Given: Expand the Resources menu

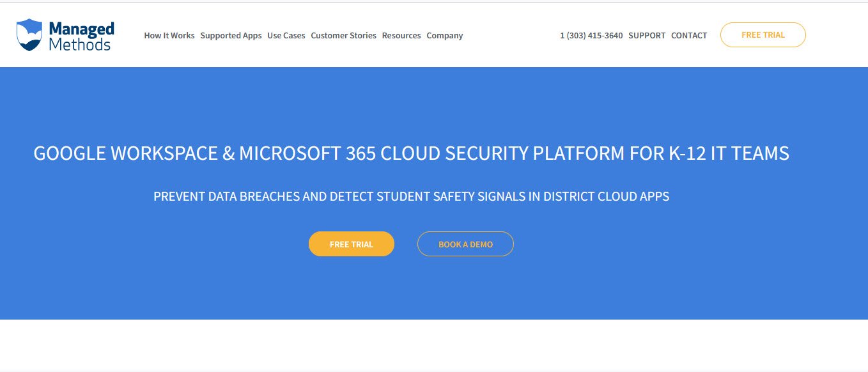Looking at the screenshot, I should 401,36.
